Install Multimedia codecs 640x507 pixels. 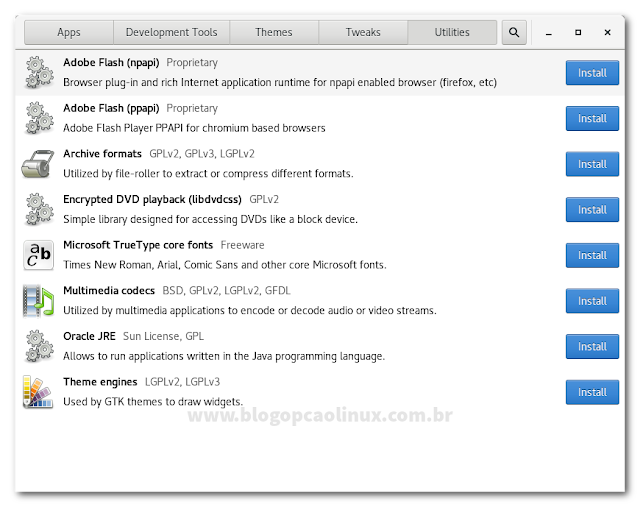tap(592, 301)
